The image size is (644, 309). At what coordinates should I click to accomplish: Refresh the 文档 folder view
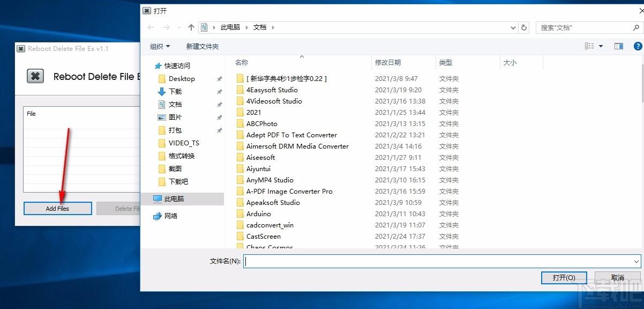tap(525, 27)
